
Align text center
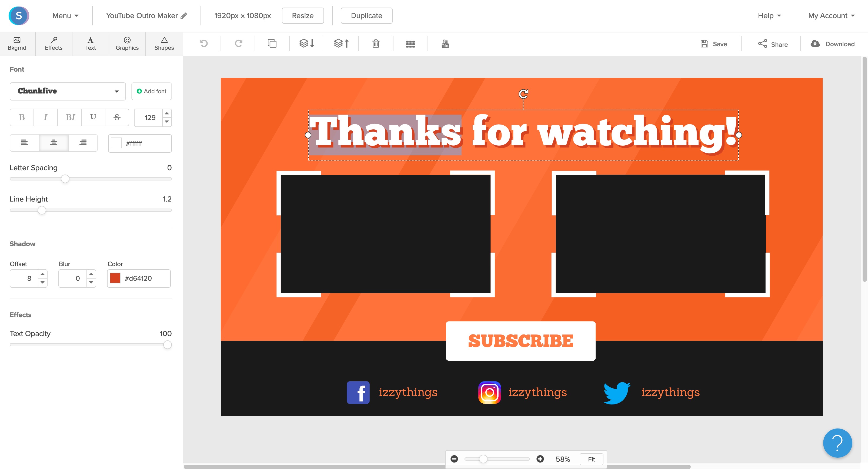(x=54, y=143)
